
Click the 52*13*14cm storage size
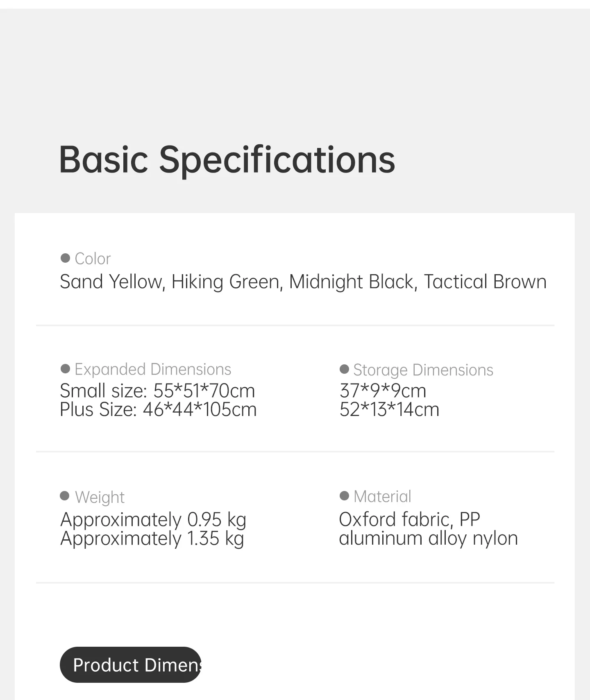[389, 409]
